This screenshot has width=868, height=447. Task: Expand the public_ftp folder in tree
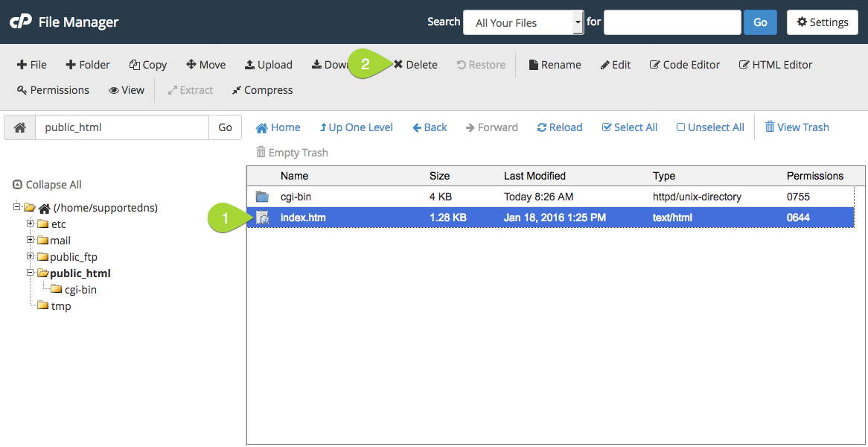click(30, 256)
